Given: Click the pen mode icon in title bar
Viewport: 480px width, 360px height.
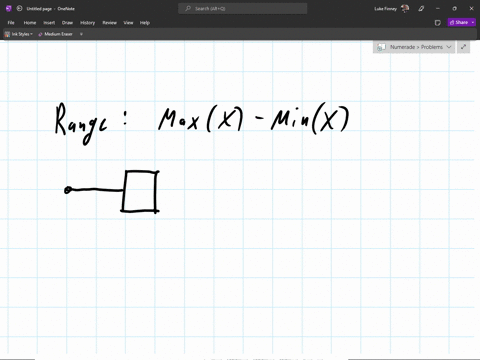Looking at the screenshot, I should [x=421, y=9].
